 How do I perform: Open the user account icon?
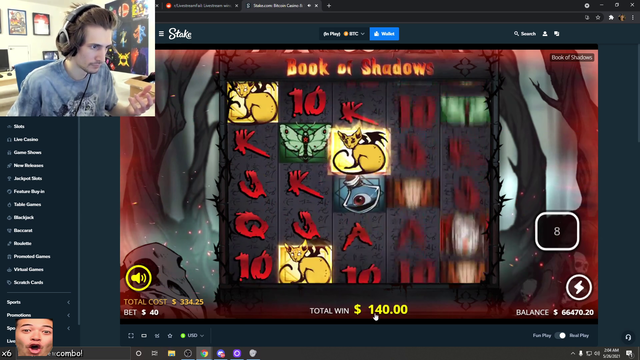point(545,34)
